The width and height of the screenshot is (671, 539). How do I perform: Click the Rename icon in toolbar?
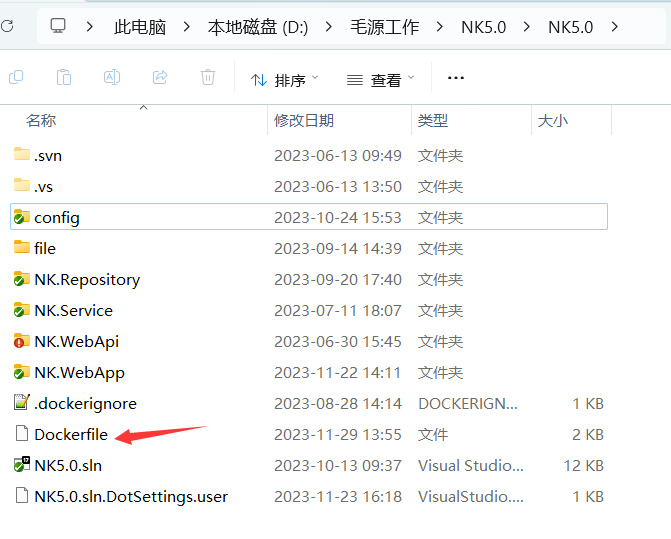coord(112,78)
